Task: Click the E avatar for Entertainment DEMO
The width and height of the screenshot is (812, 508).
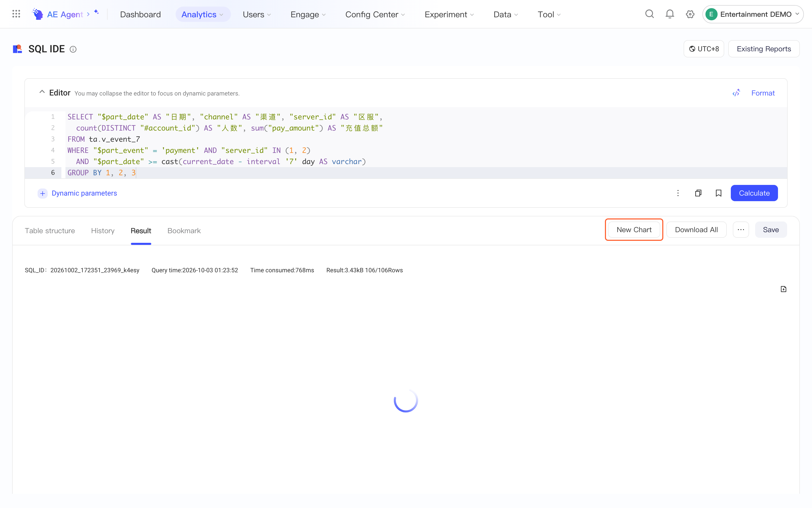Action: point(711,14)
